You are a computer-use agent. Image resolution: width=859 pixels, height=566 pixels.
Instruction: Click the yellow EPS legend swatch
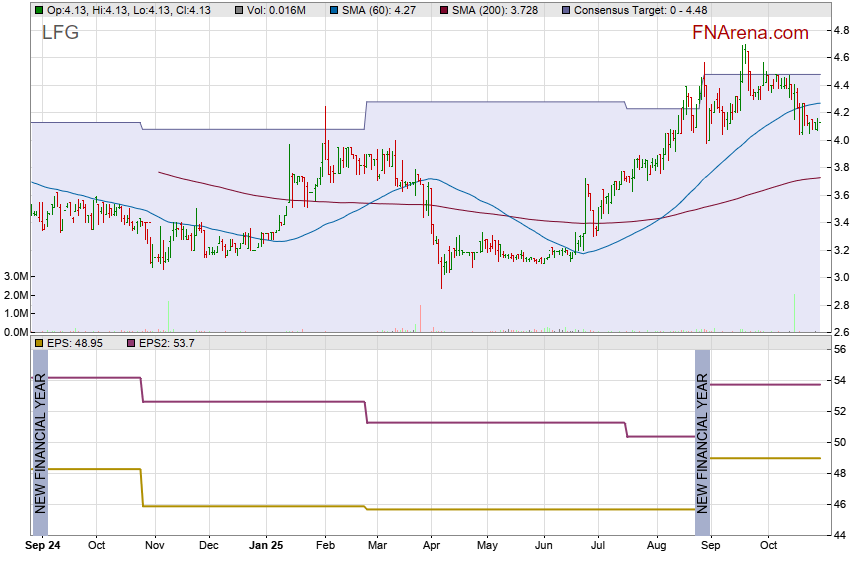click(x=39, y=343)
